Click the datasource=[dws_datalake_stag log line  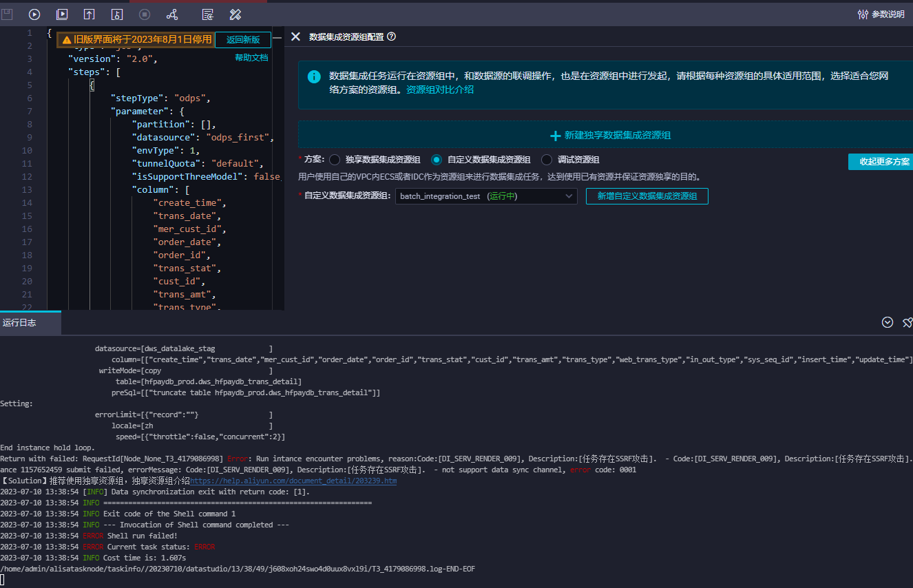coord(184,348)
